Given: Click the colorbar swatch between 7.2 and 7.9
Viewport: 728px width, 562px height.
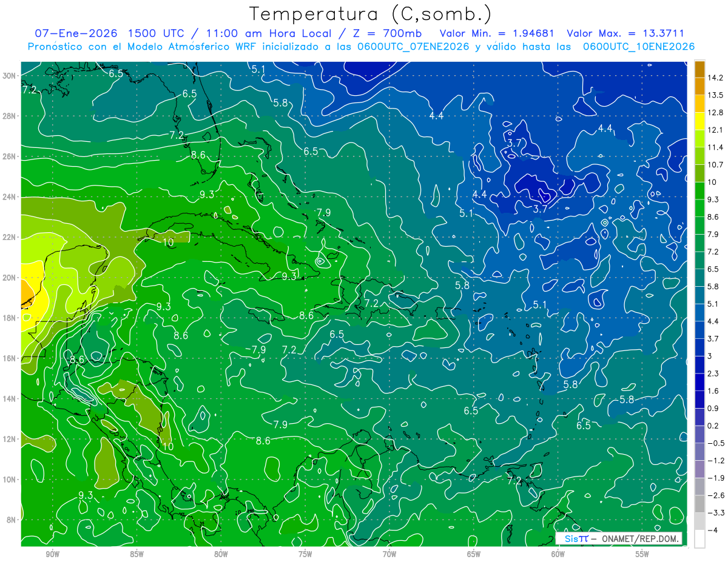Looking at the screenshot, I should [x=699, y=243].
